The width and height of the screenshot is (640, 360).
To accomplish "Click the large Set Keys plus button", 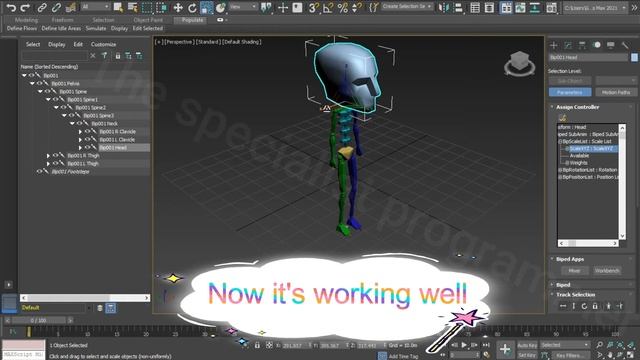I will click(505, 349).
